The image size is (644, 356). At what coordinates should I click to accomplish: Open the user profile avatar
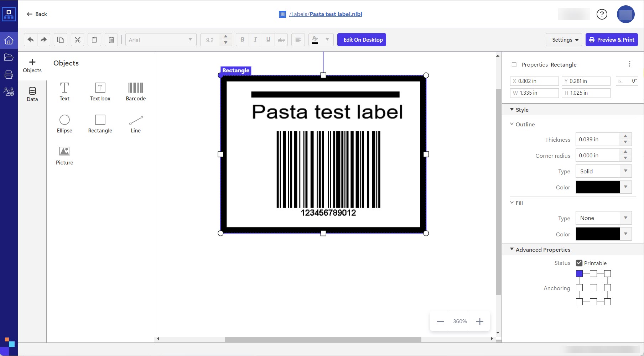pos(626,14)
